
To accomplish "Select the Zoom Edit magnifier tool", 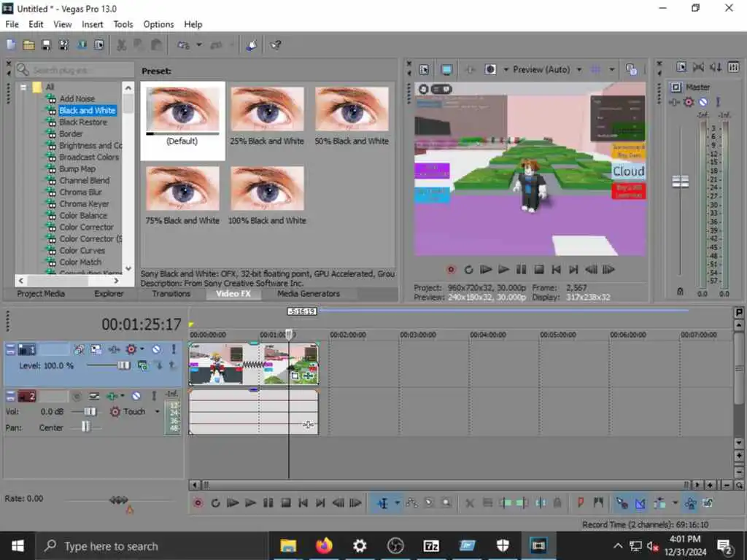I will pyautogui.click(x=446, y=503).
